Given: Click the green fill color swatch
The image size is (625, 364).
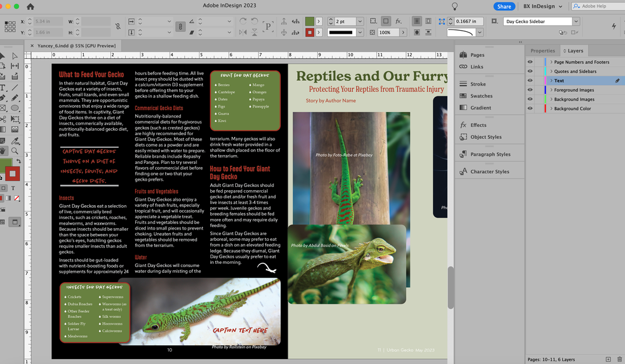Looking at the screenshot, I should pos(308,21).
